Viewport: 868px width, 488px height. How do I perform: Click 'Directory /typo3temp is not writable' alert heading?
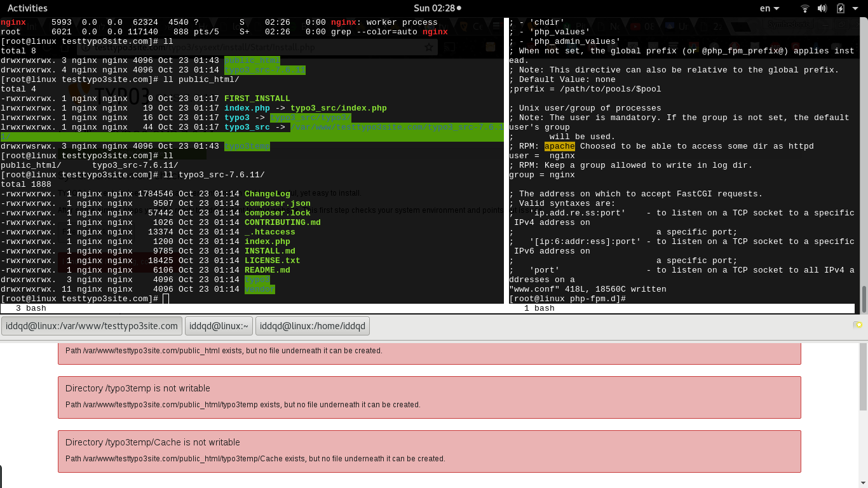tap(137, 388)
